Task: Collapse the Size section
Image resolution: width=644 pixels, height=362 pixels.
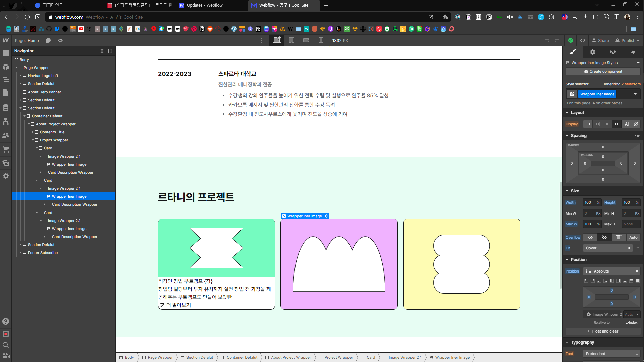Action: pyautogui.click(x=567, y=191)
